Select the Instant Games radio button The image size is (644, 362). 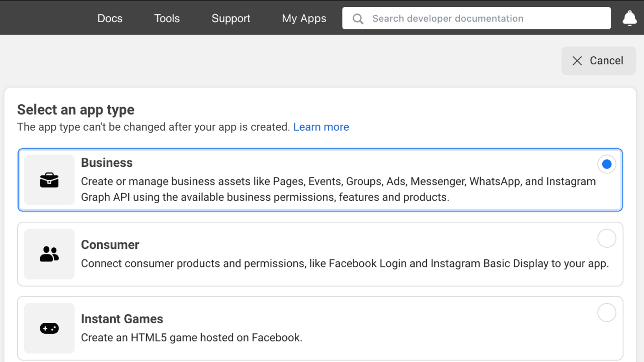(607, 312)
